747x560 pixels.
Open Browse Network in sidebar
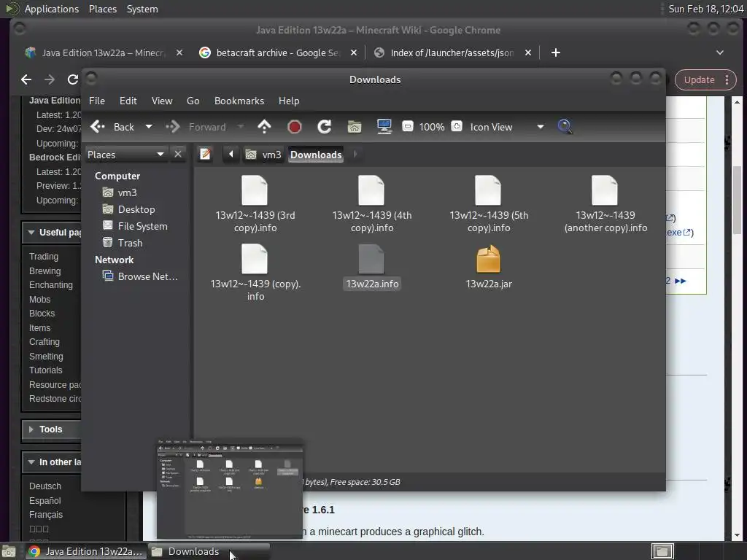(140, 276)
